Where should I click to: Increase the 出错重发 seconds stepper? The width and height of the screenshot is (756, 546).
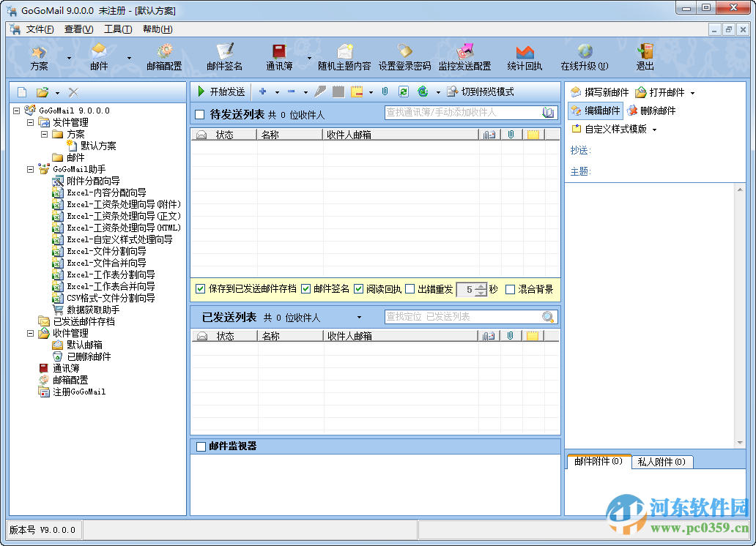(481, 285)
